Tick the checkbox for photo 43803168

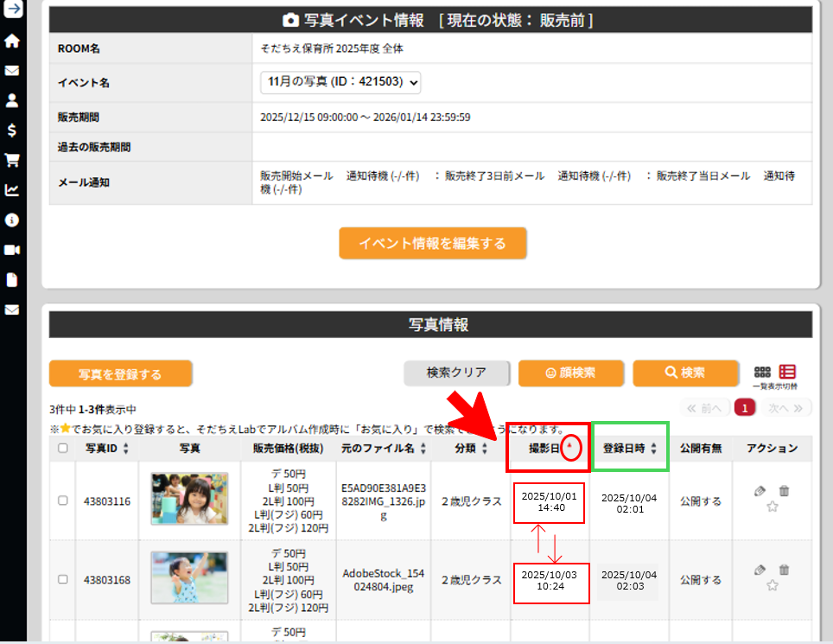[x=62, y=579]
